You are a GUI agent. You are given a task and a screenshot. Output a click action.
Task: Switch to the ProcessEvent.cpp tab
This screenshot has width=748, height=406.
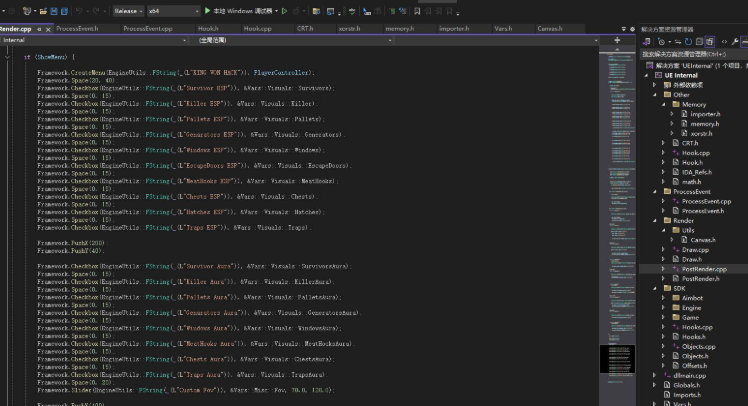click(147, 29)
